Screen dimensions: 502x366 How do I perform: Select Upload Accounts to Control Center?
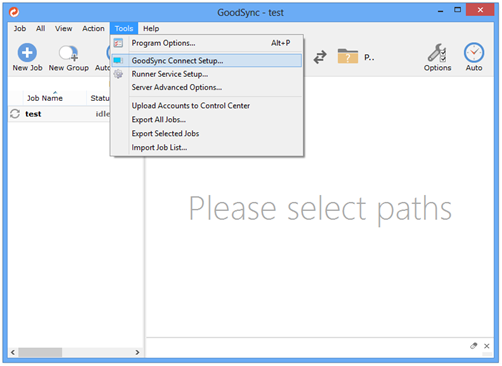(207, 106)
